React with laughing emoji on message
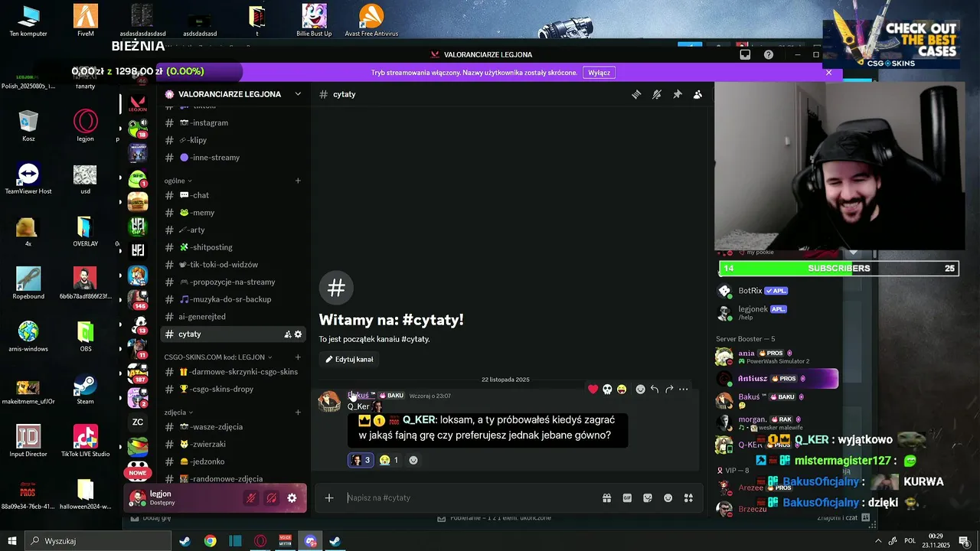 pos(622,390)
